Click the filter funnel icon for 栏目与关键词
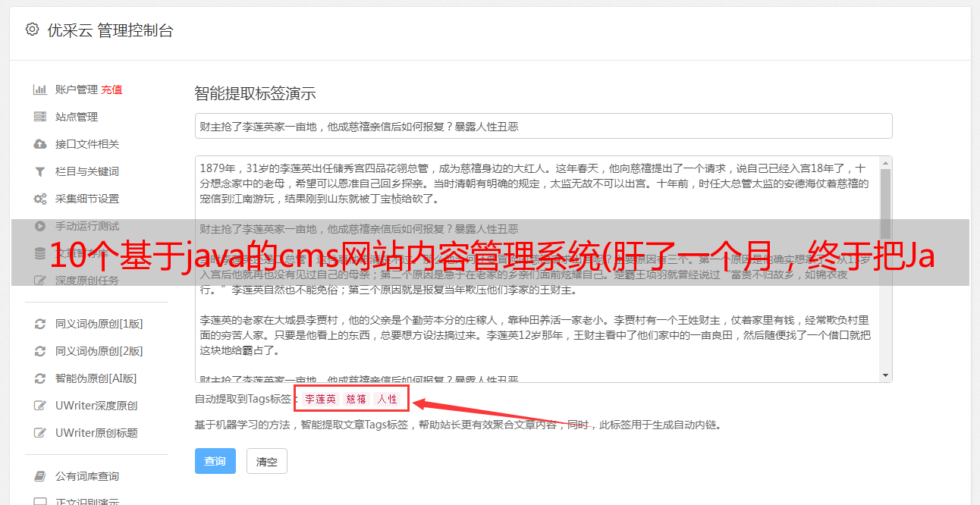The height and width of the screenshot is (505, 980). pyautogui.click(x=40, y=171)
